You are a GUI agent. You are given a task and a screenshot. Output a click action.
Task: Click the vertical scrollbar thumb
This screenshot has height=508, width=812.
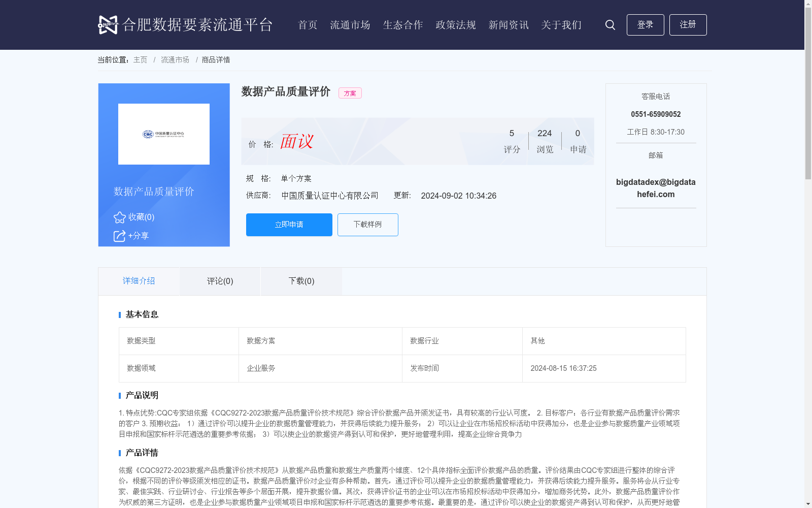808,94
